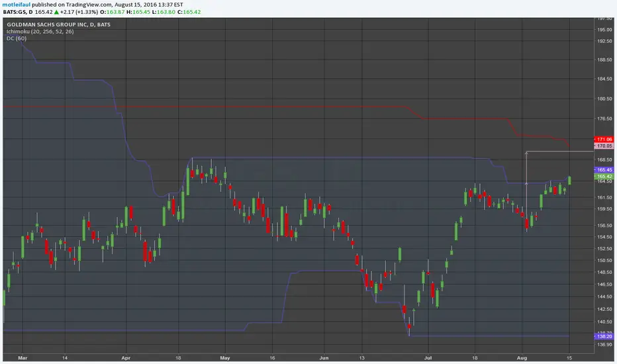This screenshot has width=617, height=364.
Task: Click the 195.00 price axis label
Action: click(x=604, y=30)
